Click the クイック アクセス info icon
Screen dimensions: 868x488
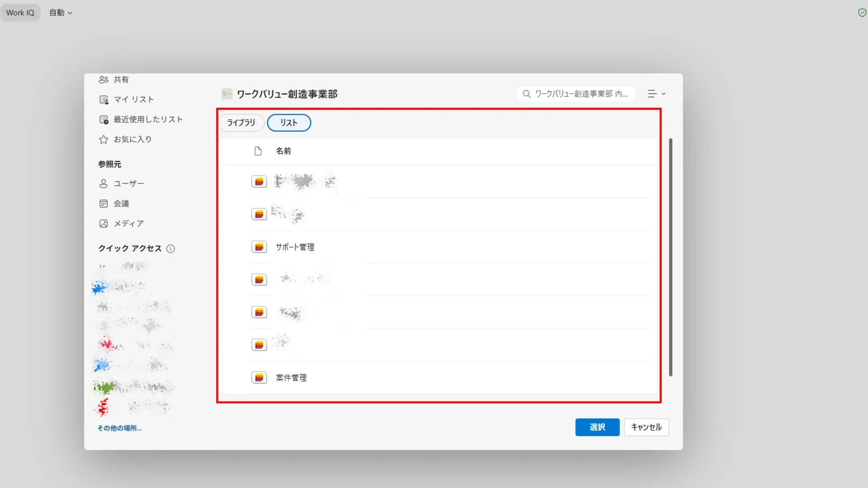[x=170, y=249]
